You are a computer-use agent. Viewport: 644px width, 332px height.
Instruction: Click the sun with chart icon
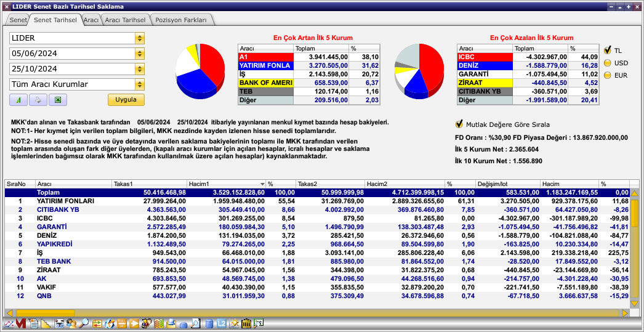coord(234,323)
